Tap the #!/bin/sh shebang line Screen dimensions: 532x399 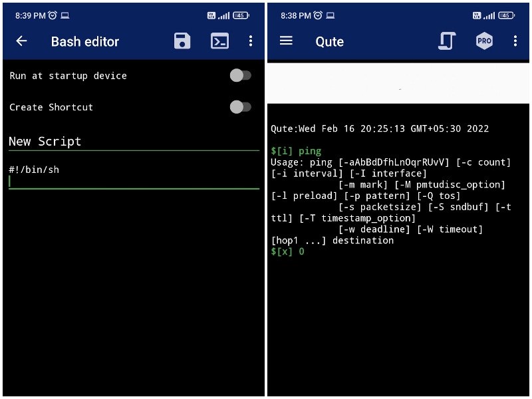[x=35, y=170]
